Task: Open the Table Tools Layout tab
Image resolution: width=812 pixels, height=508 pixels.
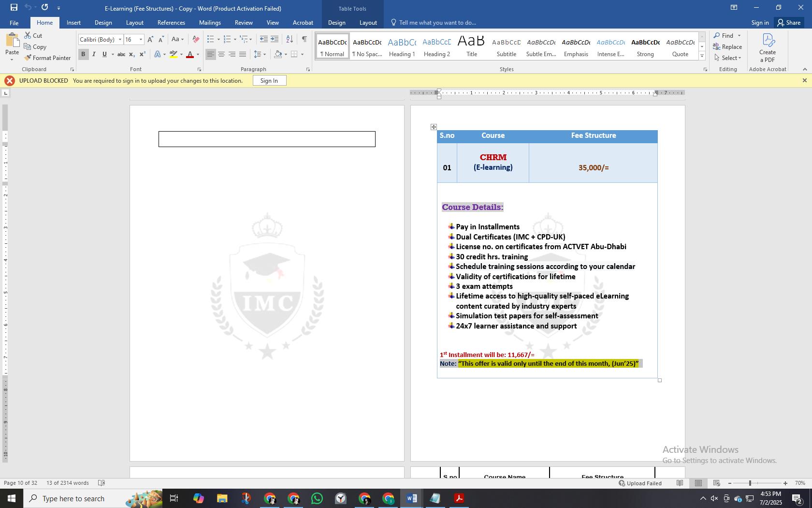Action: pyautogui.click(x=368, y=23)
